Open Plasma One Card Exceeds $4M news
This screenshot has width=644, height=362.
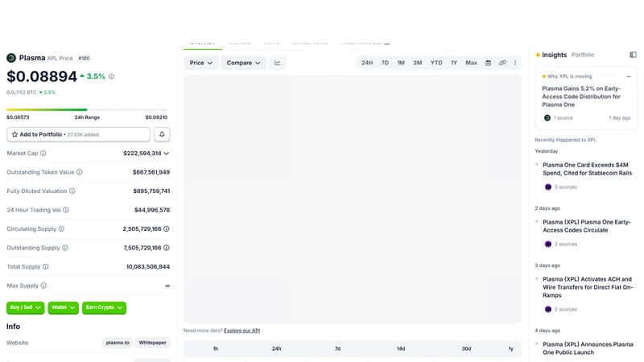(588, 169)
